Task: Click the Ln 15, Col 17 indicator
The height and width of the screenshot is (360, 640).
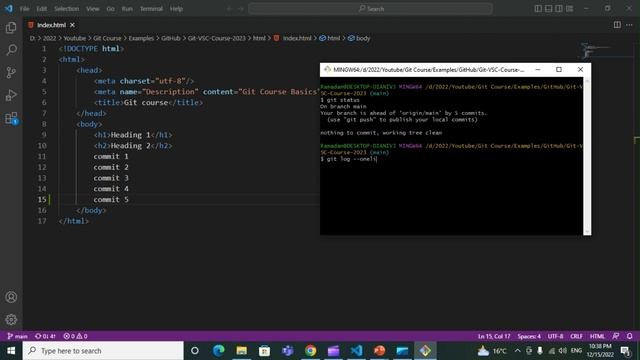Action: point(494,336)
